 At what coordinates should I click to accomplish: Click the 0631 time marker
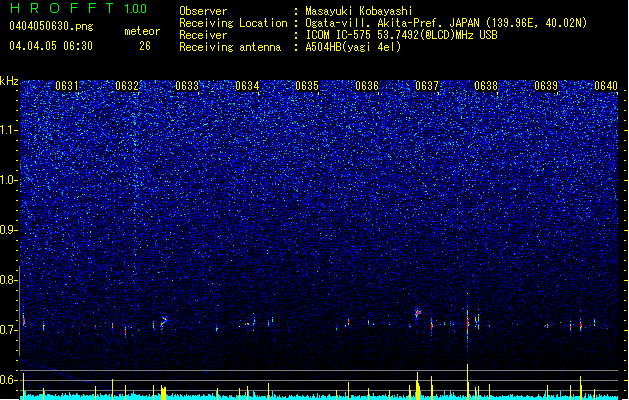click(67, 86)
